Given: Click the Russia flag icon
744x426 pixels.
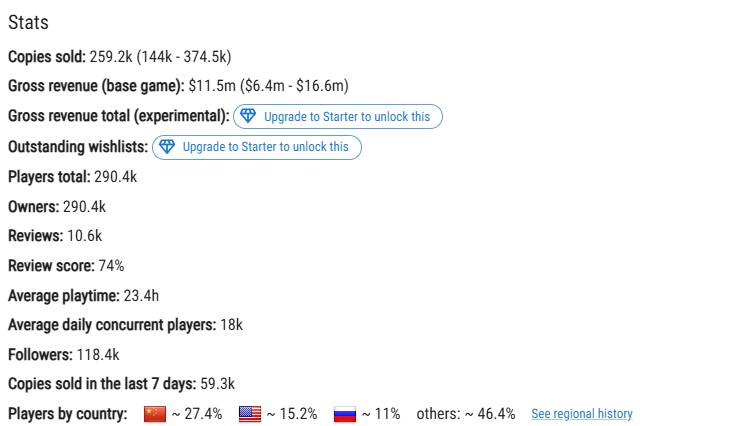Looking at the screenshot, I should click(x=345, y=414).
